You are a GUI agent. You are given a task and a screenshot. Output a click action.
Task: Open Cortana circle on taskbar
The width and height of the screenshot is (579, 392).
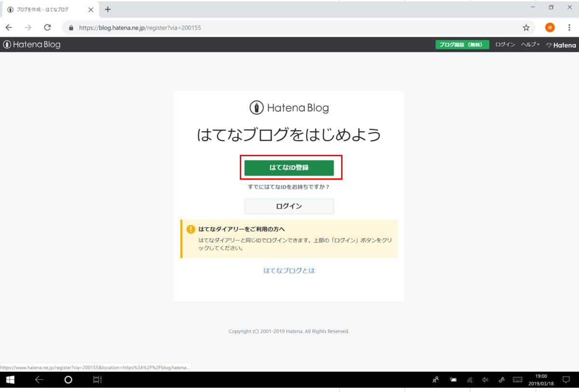click(x=68, y=379)
